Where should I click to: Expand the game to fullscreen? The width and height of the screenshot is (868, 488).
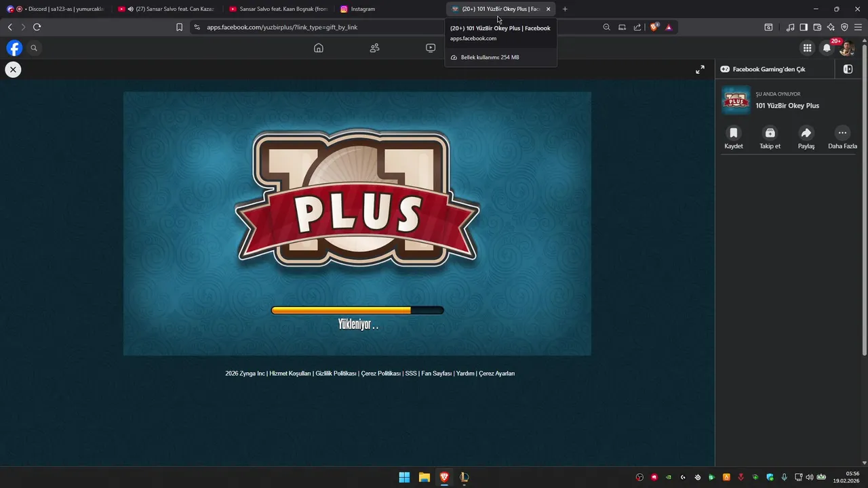click(701, 69)
